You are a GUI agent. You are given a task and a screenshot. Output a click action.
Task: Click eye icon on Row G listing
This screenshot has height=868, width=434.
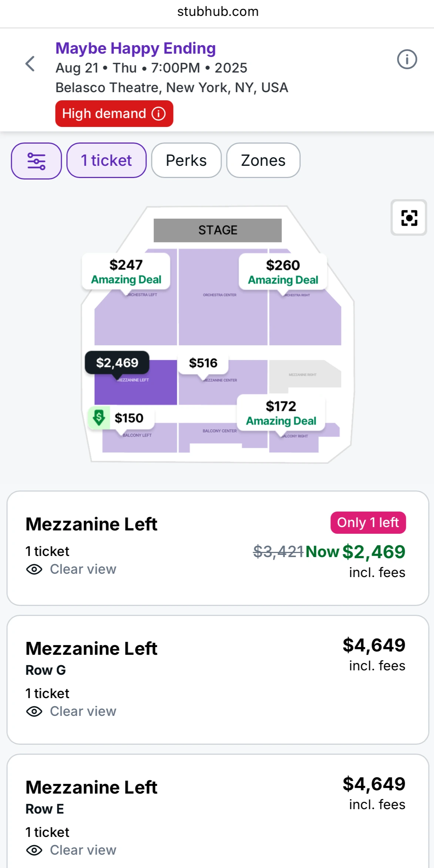coord(34,711)
